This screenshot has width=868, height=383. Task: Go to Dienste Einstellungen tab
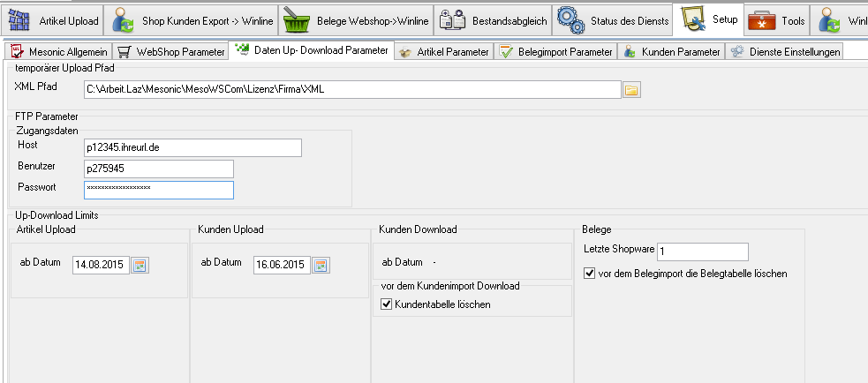(x=785, y=52)
